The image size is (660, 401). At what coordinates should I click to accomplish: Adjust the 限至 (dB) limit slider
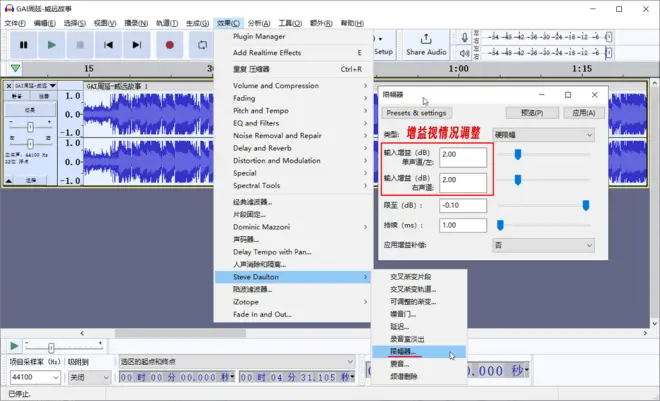pyautogui.click(x=585, y=205)
